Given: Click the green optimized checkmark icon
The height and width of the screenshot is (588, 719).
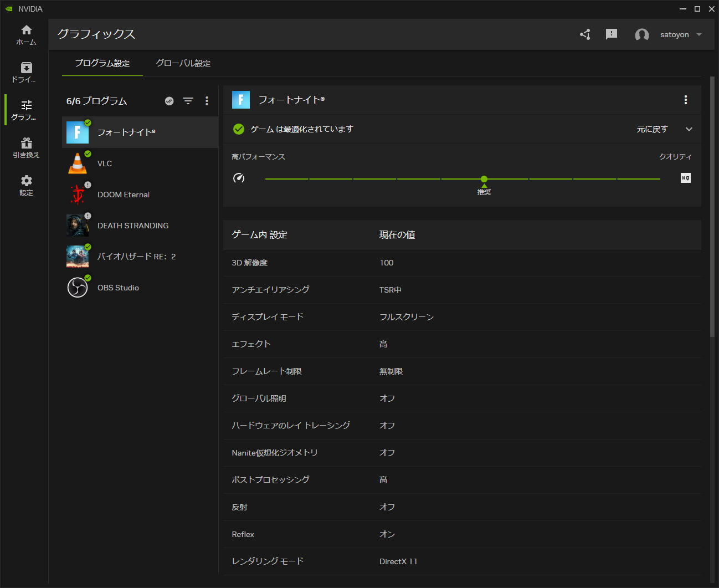Looking at the screenshot, I should coord(239,129).
